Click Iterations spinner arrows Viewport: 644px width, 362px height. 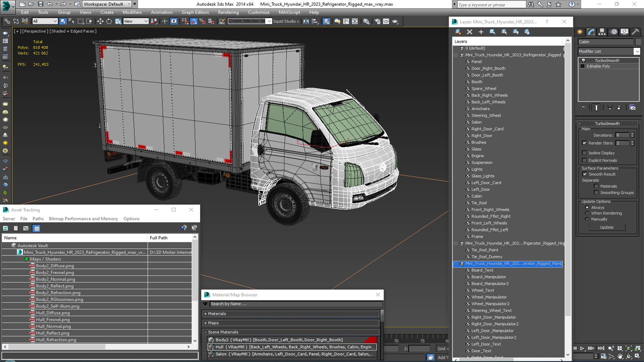coord(632,135)
